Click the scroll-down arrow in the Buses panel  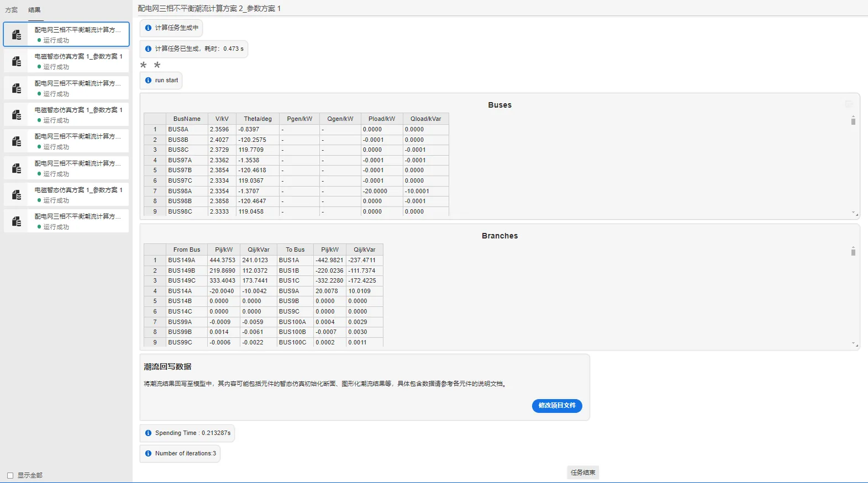(x=853, y=213)
